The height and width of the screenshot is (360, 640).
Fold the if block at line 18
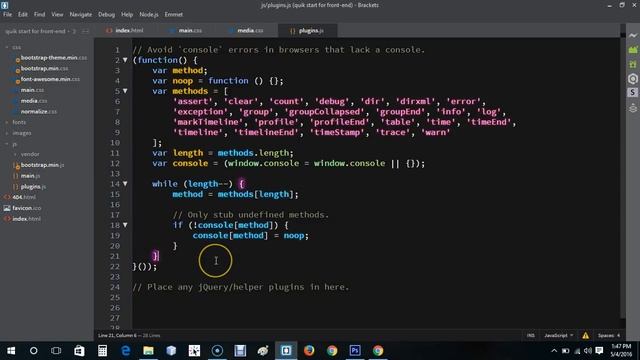click(x=125, y=225)
